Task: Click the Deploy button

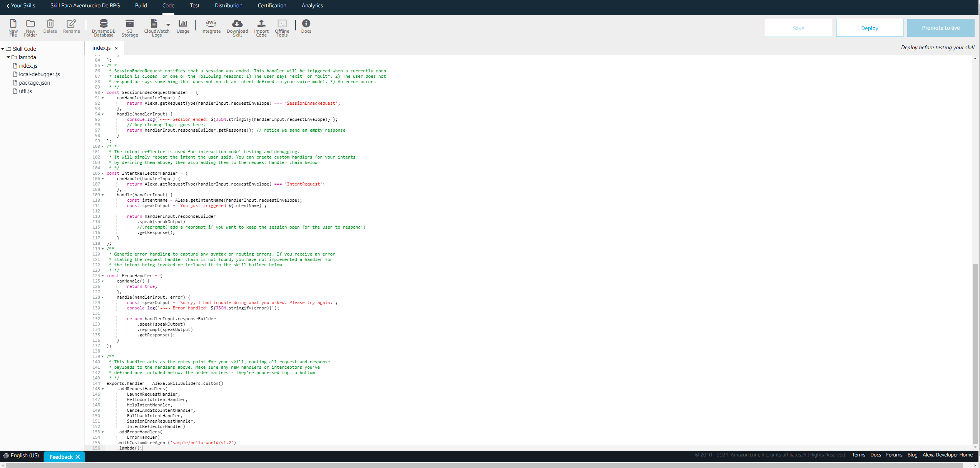Action: click(x=869, y=28)
